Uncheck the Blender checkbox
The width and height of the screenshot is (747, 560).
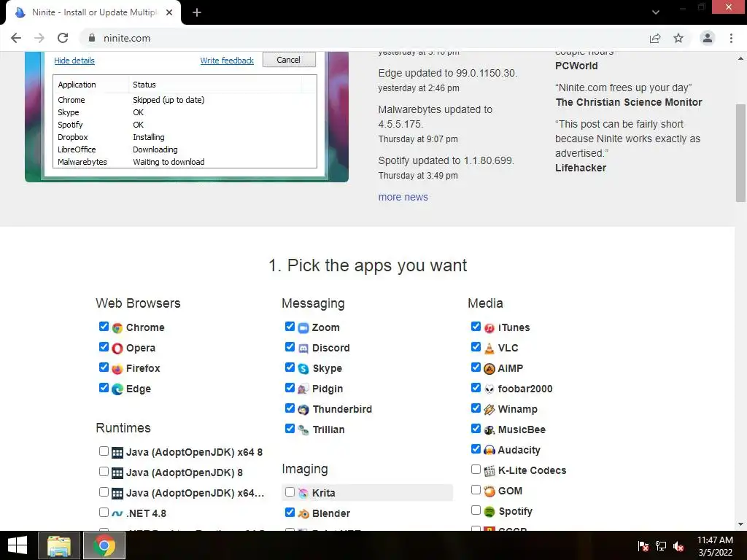click(x=290, y=513)
